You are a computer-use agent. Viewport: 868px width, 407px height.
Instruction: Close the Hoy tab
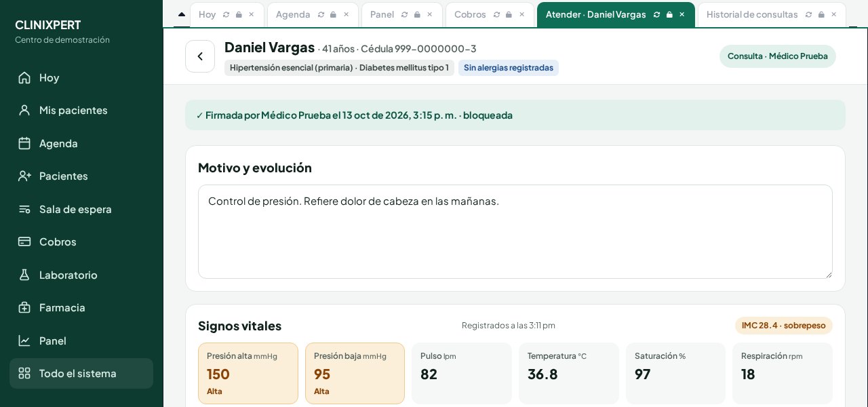(252, 14)
